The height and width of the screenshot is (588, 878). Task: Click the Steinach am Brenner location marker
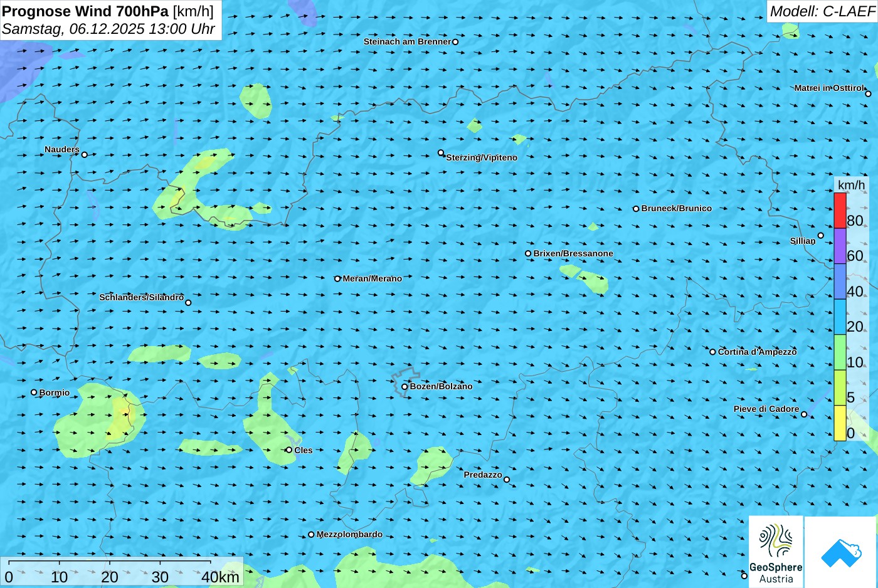(455, 42)
